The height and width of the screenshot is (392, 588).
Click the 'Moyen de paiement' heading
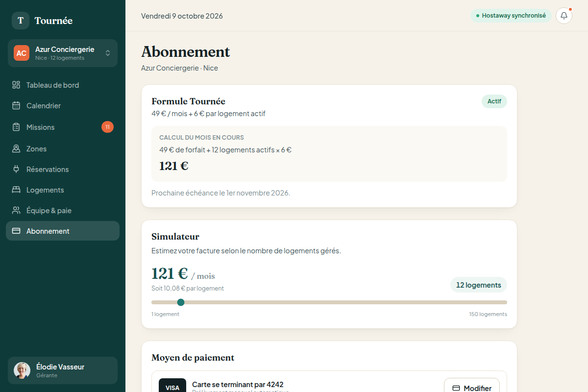(193, 358)
